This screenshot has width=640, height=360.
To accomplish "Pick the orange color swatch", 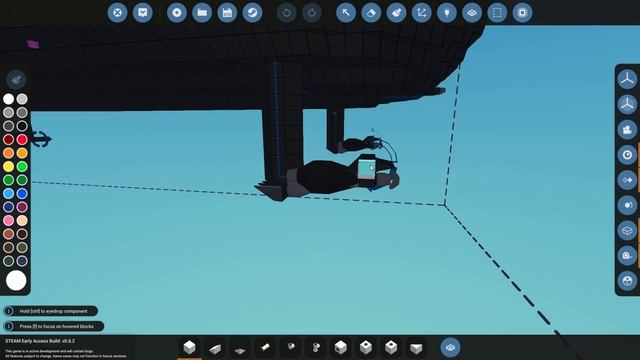I will point(9,153).
